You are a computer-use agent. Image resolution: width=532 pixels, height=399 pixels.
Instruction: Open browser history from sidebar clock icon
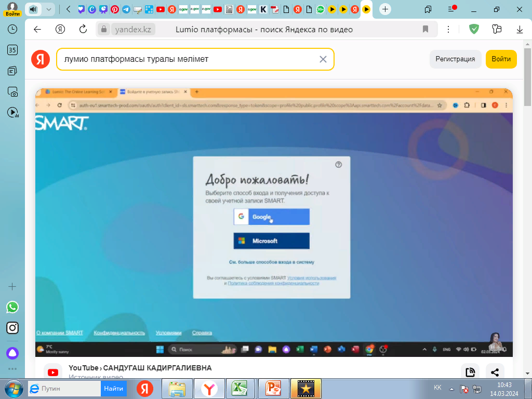click(x=12, y=29)
